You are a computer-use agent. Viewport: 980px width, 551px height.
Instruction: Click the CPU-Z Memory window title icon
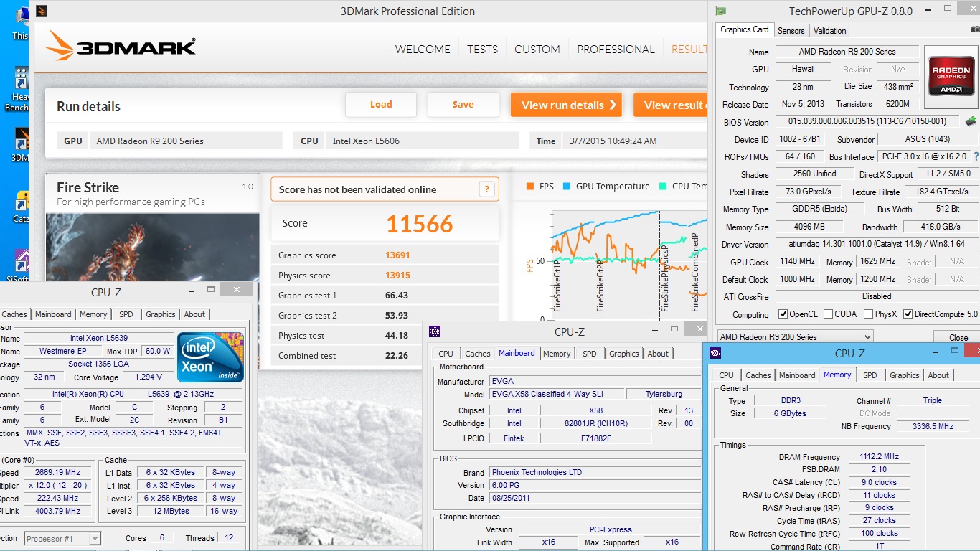tap(715, 352)
